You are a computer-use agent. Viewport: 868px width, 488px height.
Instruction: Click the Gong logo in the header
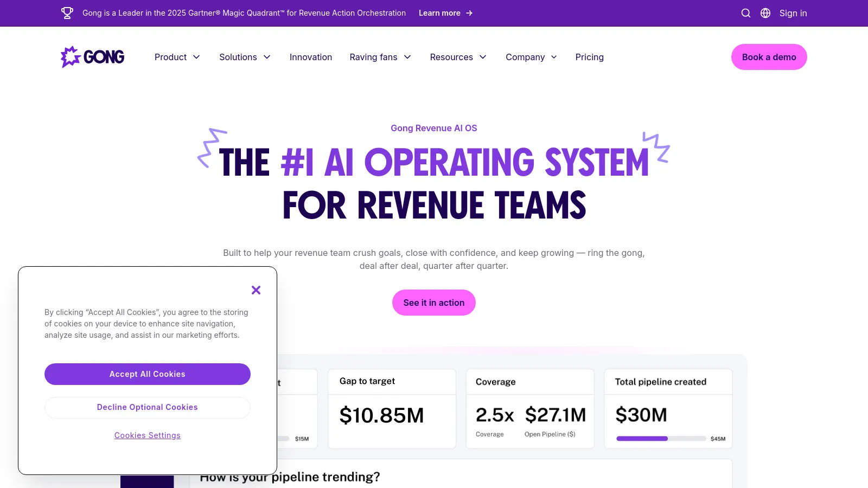[93, 57]
